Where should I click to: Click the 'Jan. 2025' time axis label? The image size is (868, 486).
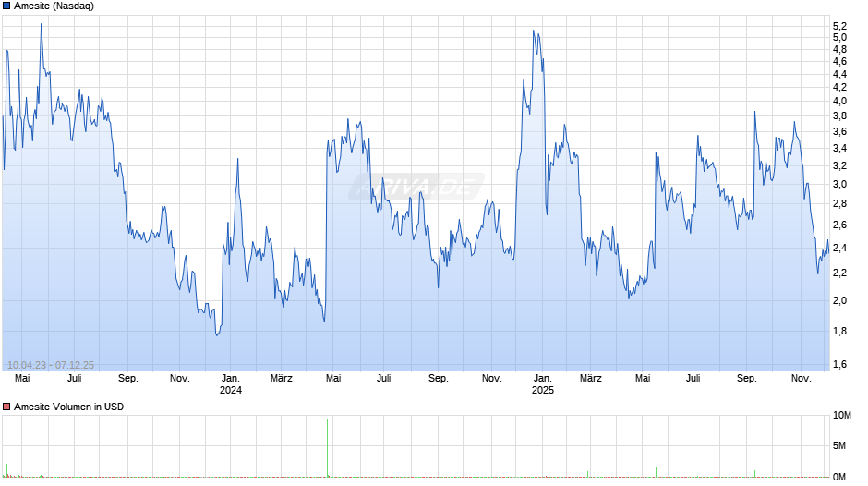[x=543, y=384]
